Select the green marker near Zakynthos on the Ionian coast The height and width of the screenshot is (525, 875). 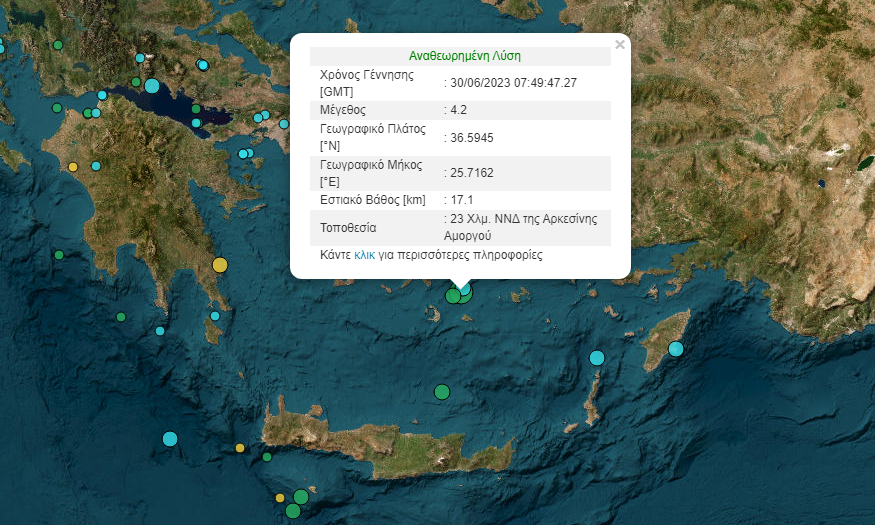(57, 108)
